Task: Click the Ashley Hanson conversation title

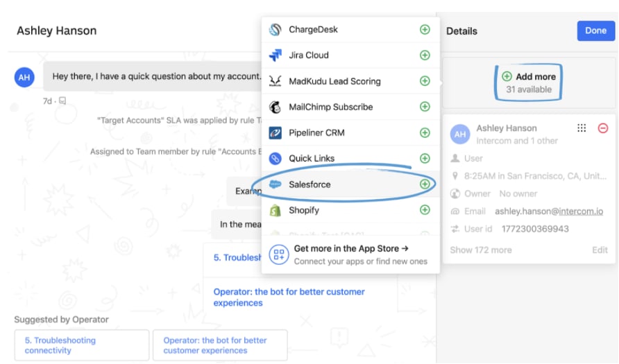Action: (x=56, y=31)
